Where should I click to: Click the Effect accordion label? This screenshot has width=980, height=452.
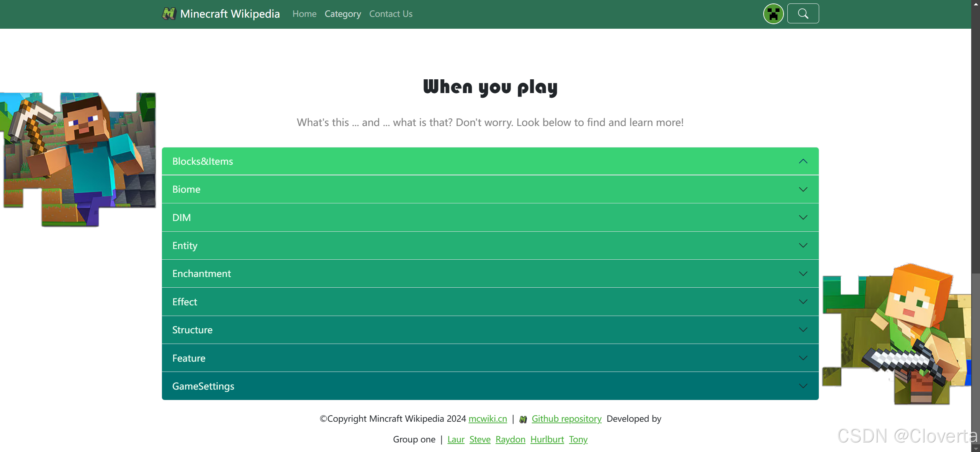185,302
